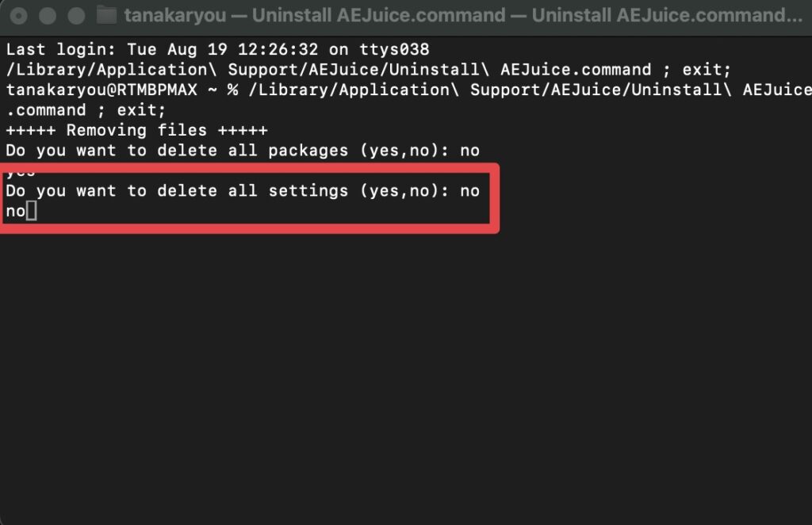Click the '.command ; exit;' wrapped line
Screen dimensions: 812x525
click(86, 110)
